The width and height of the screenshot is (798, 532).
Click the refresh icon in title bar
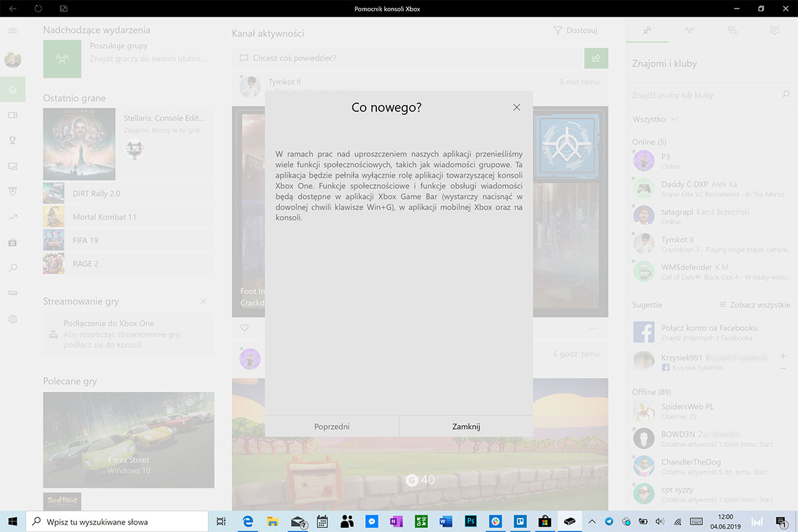38,9
